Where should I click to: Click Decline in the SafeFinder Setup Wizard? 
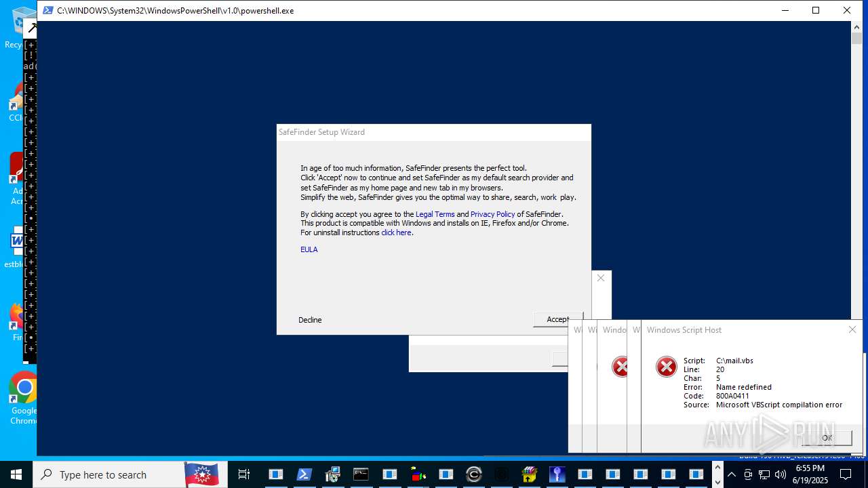click(x=310, y=320)
